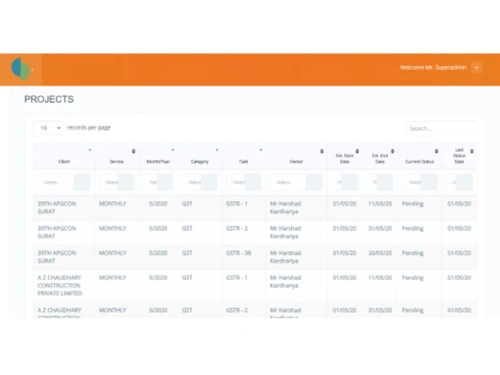Sort by the Task column header
Screen dimensions: 500x375
244,157
